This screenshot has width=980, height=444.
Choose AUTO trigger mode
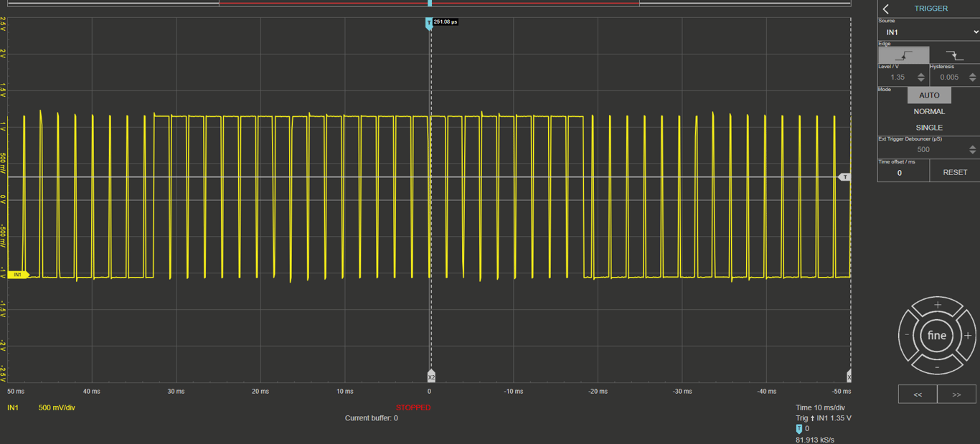pyautogui.click(x=929, y=95)
